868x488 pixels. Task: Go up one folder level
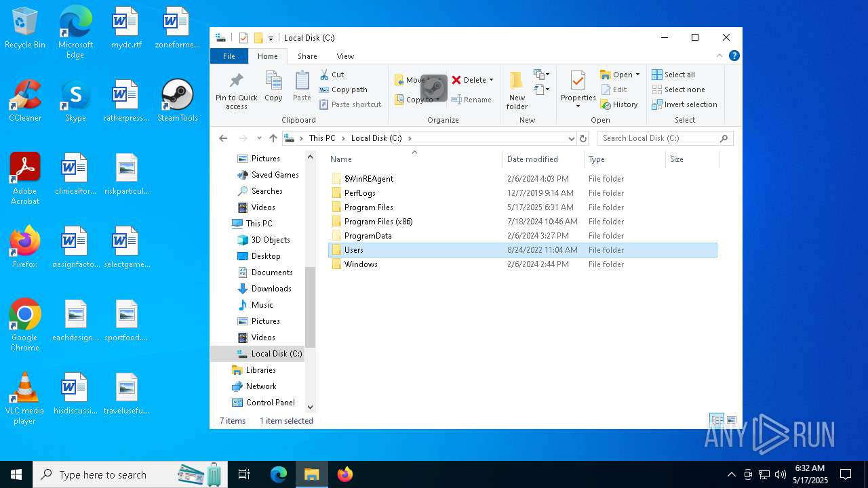click(x=273, y=138)
